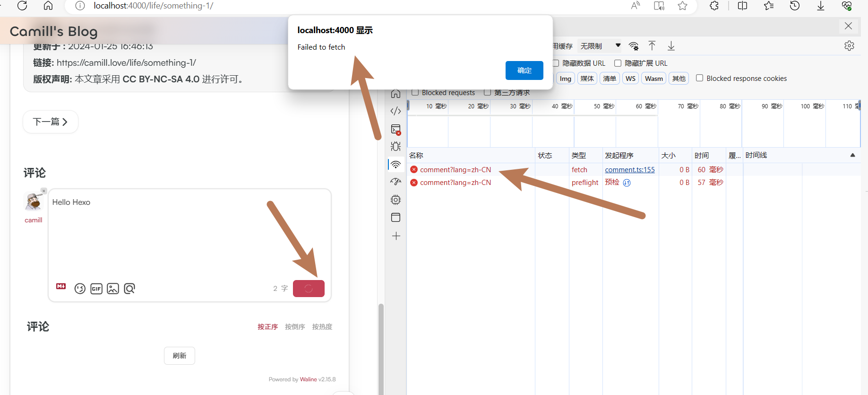Click the import HAR upload arrow icon

(x=652, y=46)
